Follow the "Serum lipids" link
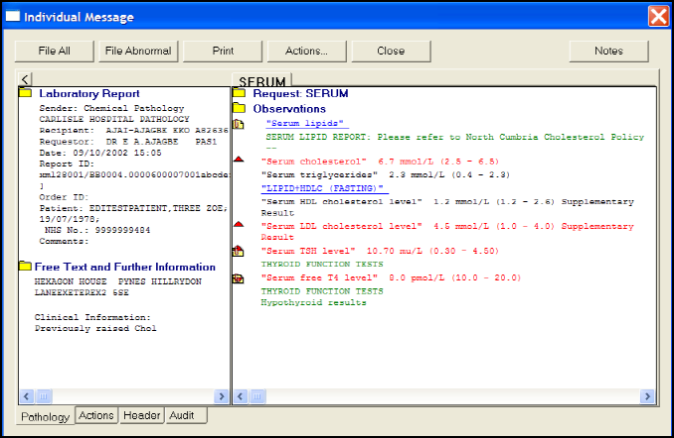Image resolution: width=674 pixels, height=438 pixels. click(x=298, y=122)
